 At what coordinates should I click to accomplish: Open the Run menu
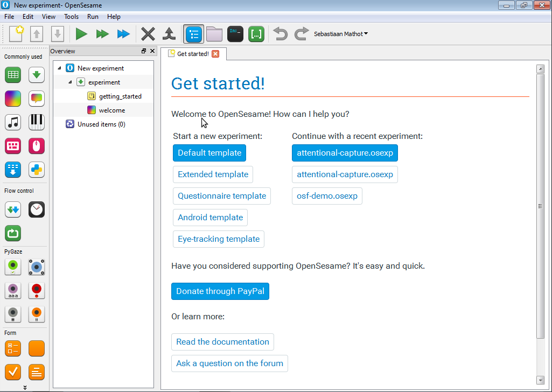(93, 17)
